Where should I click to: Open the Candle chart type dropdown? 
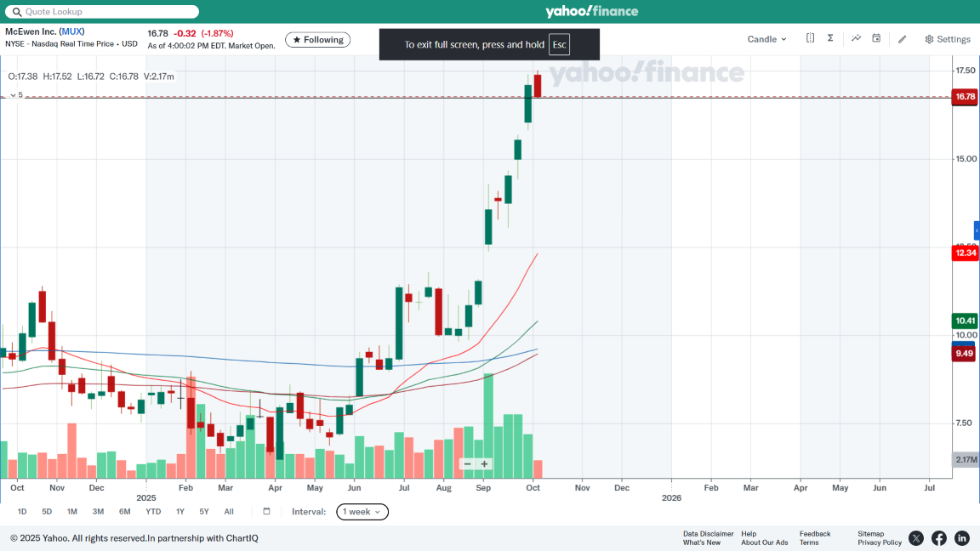point(766,39)
